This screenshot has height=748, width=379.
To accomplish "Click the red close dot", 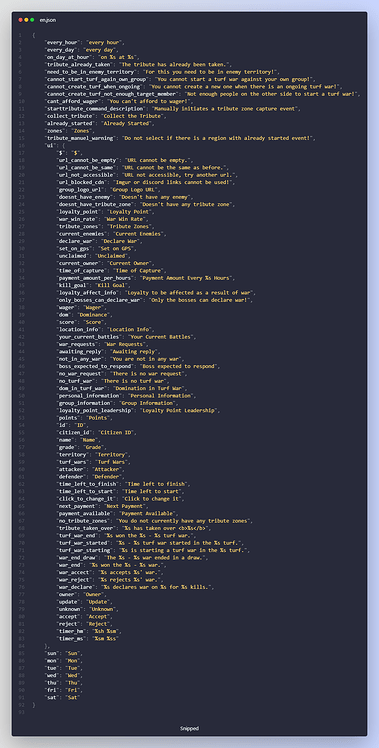I will coord(21,20).
